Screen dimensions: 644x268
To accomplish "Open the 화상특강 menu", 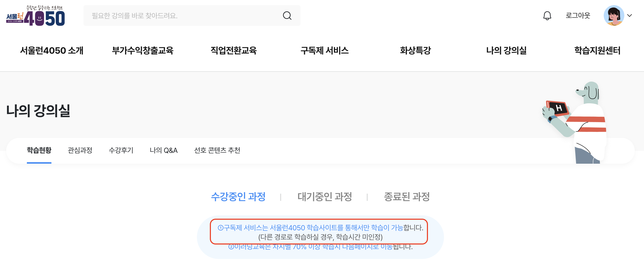I will tap(416, 50).
